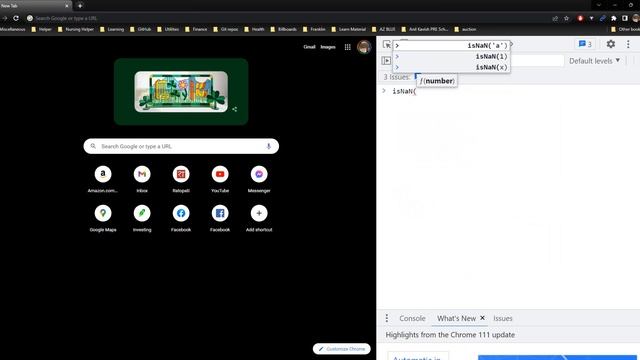Click 'Highlights from the Chrome 111 update' text

[x=450, y=335]
